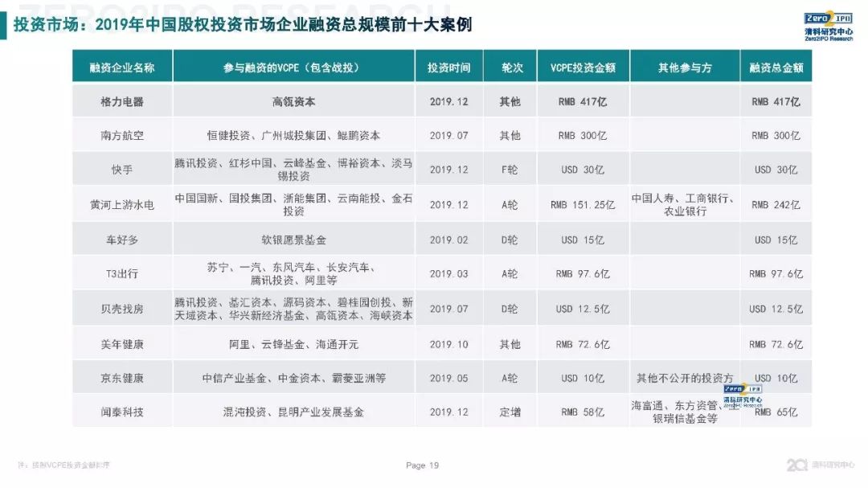Click the Page 19 footer label
868x488 pixels.
click(x=423, y=465)
